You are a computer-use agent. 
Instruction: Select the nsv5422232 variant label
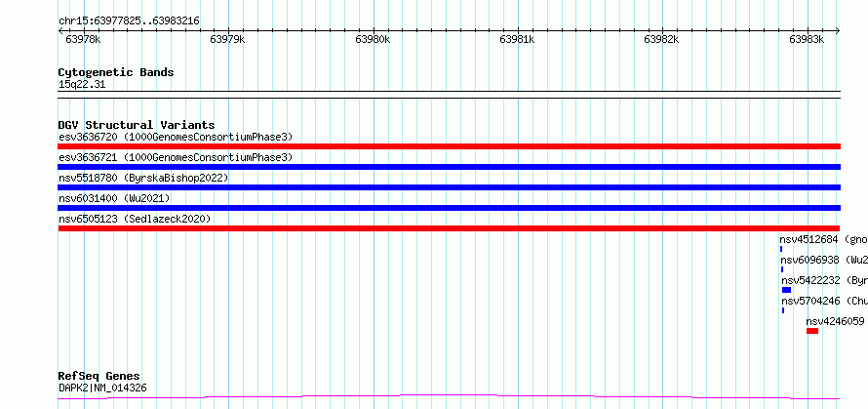[x=825, y=280]
